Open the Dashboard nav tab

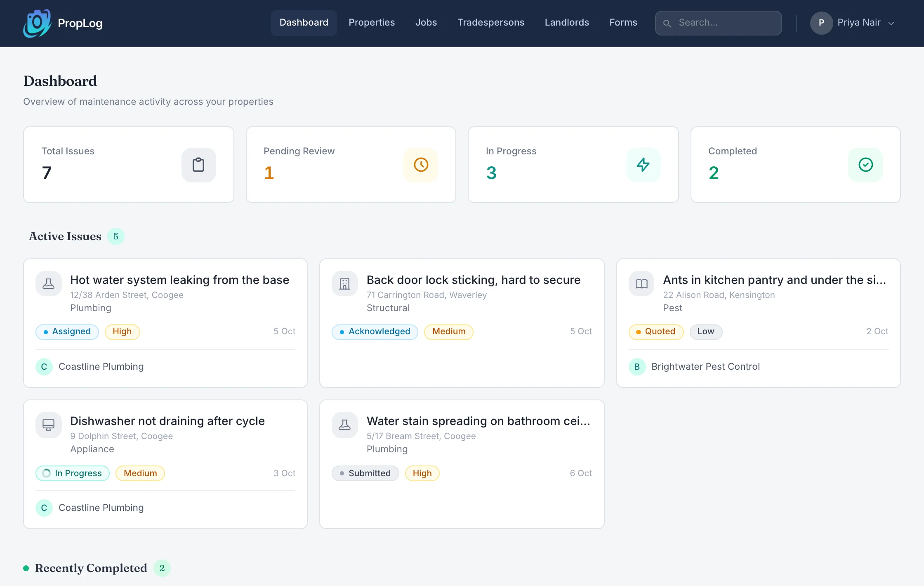304,23
